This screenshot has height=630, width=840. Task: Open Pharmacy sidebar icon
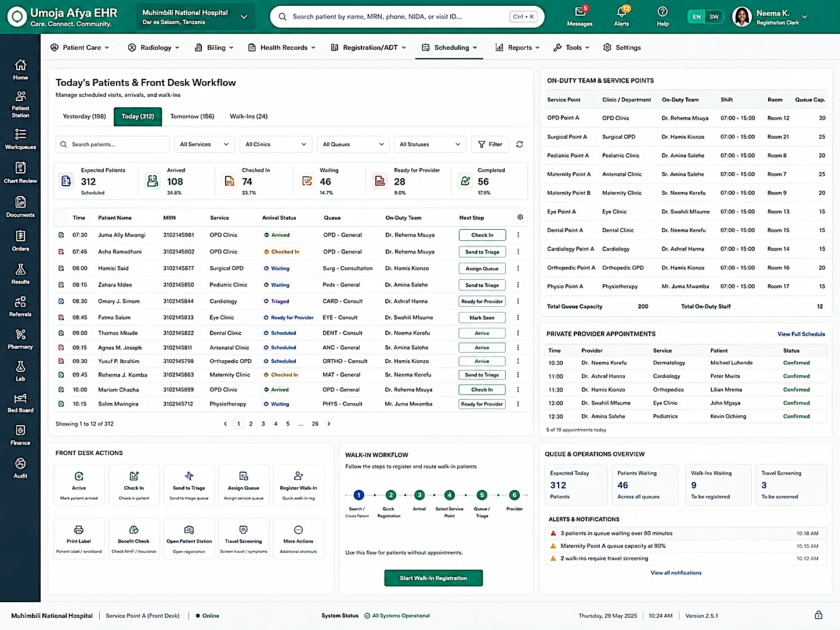tap(20, 339)
